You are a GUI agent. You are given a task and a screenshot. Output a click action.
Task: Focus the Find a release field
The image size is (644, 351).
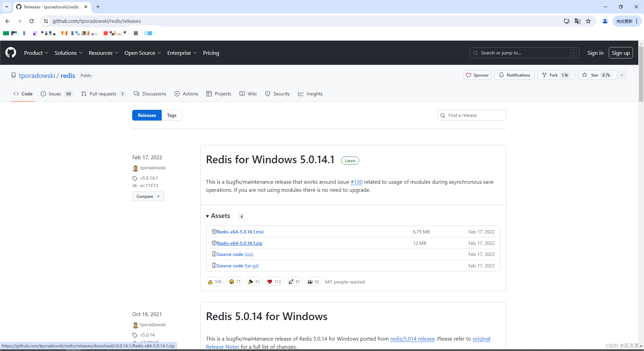coord(472,115)
